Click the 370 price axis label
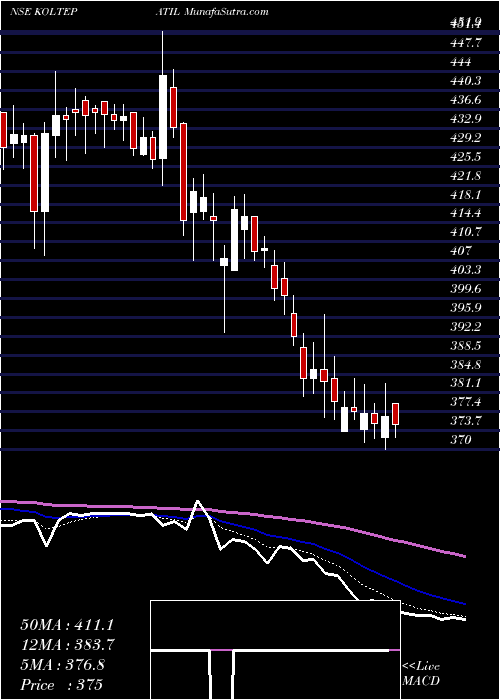 click(x=461, y=440)
